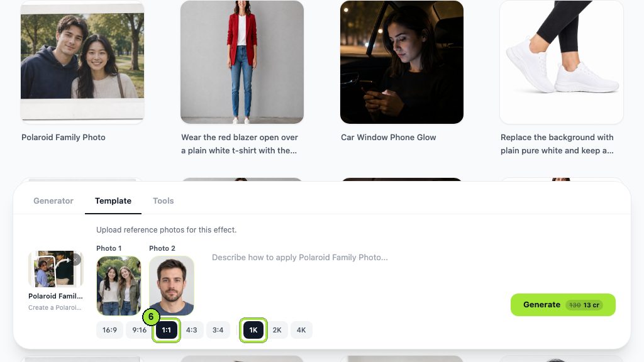Pick the 4:3 aspect ratio
The height and width of the screenshot is (362, 644).
tap(191, 330)
